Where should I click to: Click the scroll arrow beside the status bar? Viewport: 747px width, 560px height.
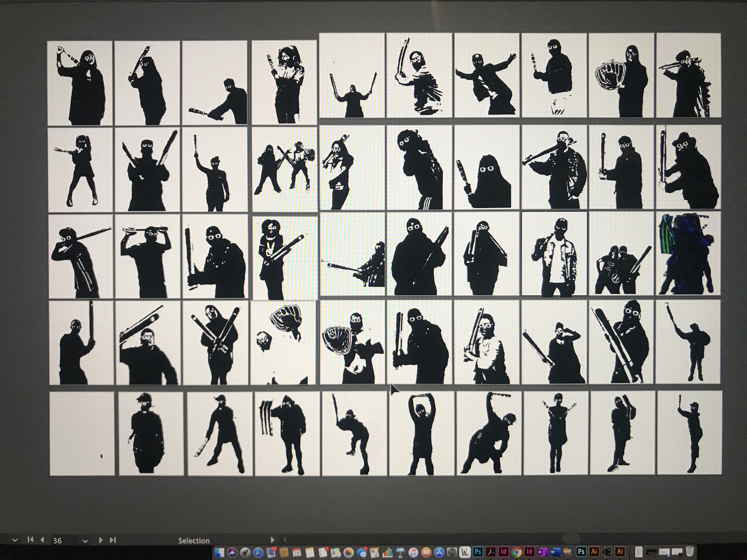[x=285, y=539]
